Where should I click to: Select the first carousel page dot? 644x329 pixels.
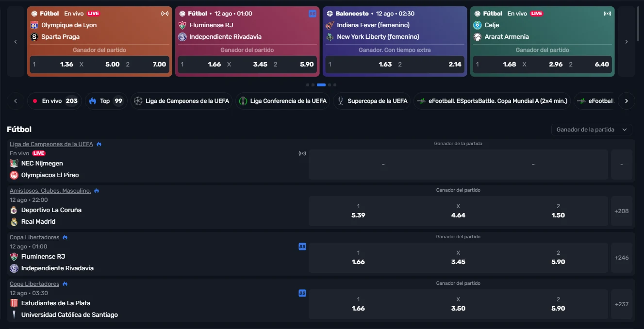click(308, 85)
